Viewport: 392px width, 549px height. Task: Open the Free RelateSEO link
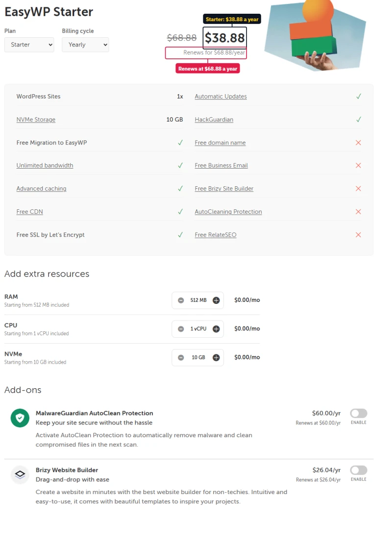(x=216, y=235)
